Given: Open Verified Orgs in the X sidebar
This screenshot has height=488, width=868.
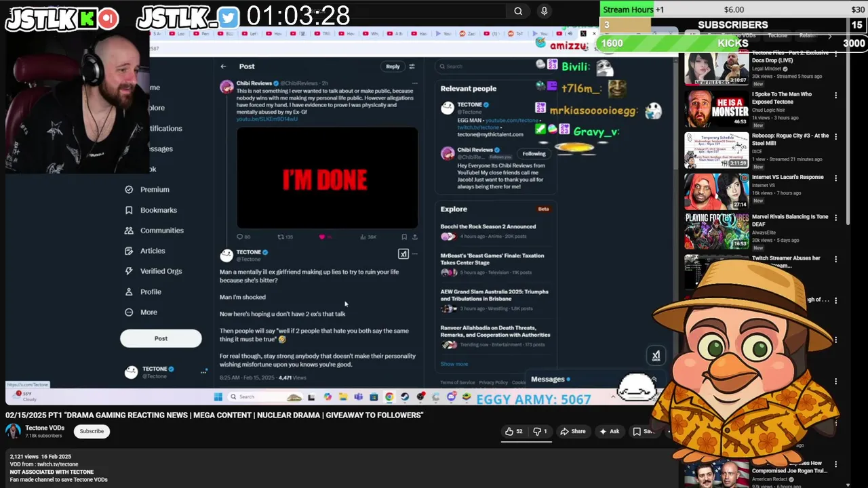Looking at the screenshot, I should click(153, 271).
